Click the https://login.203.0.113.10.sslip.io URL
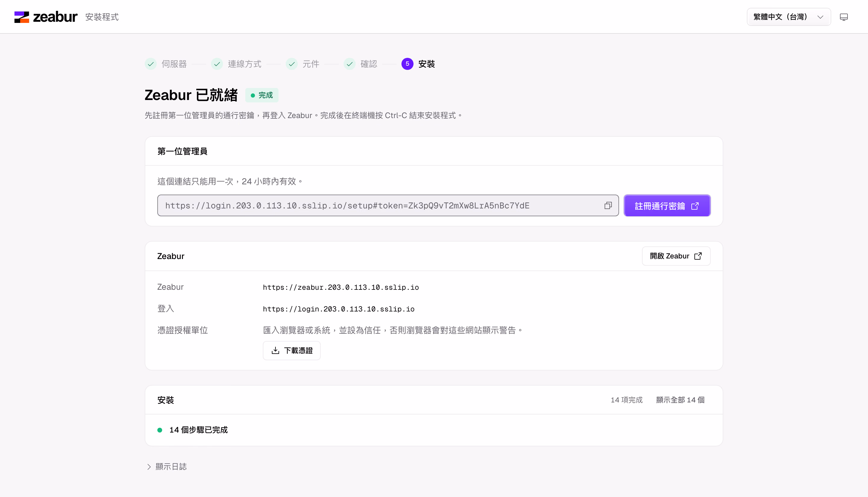This screenshot has height=497, width=868. pyautogui.click(x=339, y=309)
